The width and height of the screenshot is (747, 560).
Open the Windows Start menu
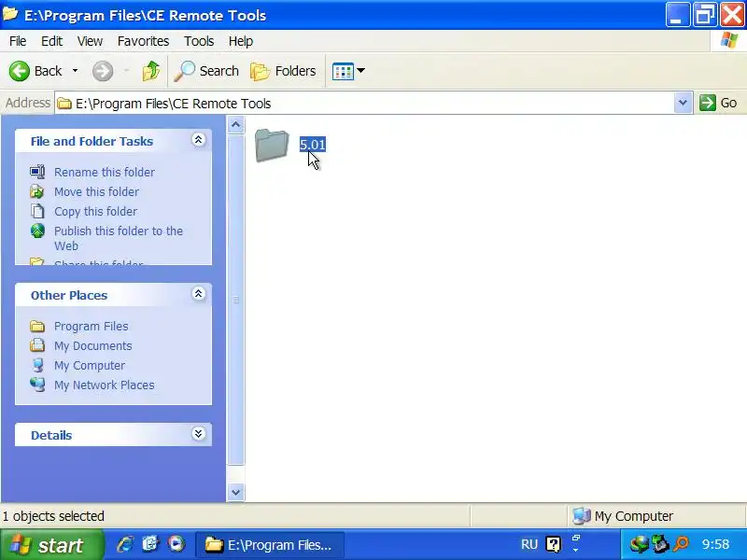51,545
